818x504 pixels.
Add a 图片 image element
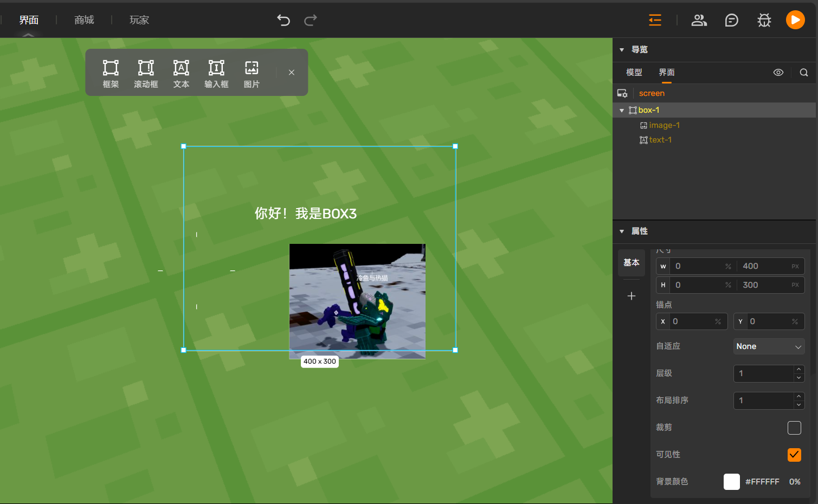click(252, 74)
